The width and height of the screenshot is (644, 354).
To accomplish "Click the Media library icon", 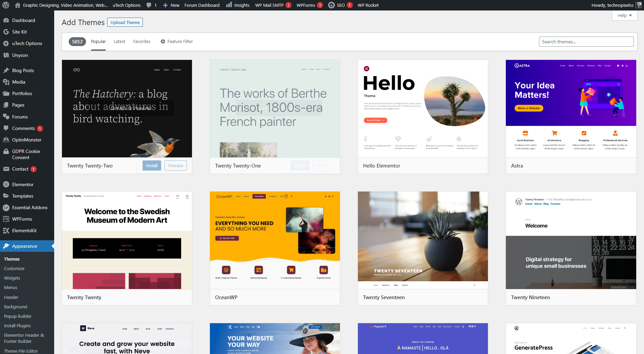I will tap(6, 82).
